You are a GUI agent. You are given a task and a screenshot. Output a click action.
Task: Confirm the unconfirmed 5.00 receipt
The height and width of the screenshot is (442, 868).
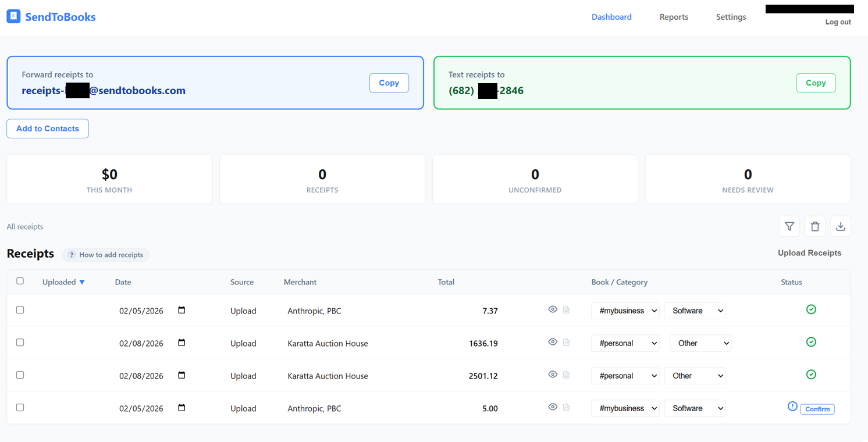817,409
